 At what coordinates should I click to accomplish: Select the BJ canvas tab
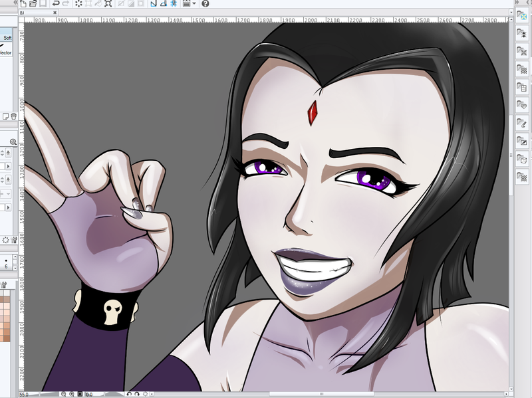38,13
